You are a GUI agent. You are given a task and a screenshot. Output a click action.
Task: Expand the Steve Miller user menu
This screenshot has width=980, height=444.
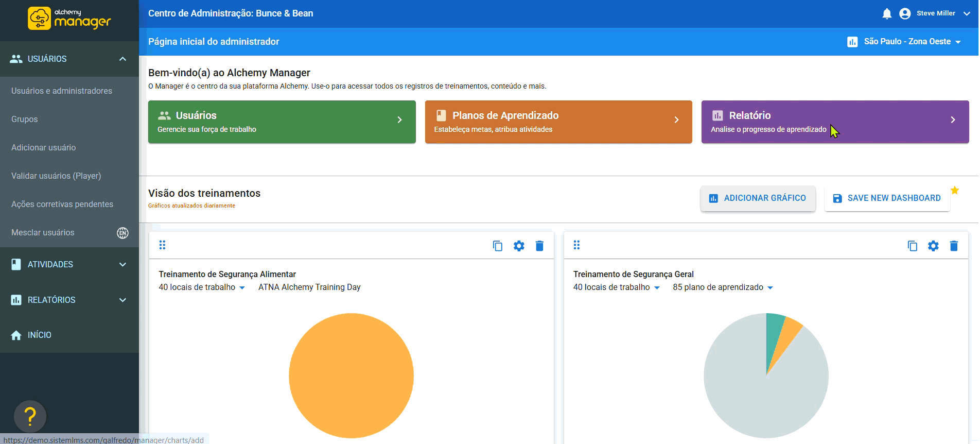[x=967, y=13]
